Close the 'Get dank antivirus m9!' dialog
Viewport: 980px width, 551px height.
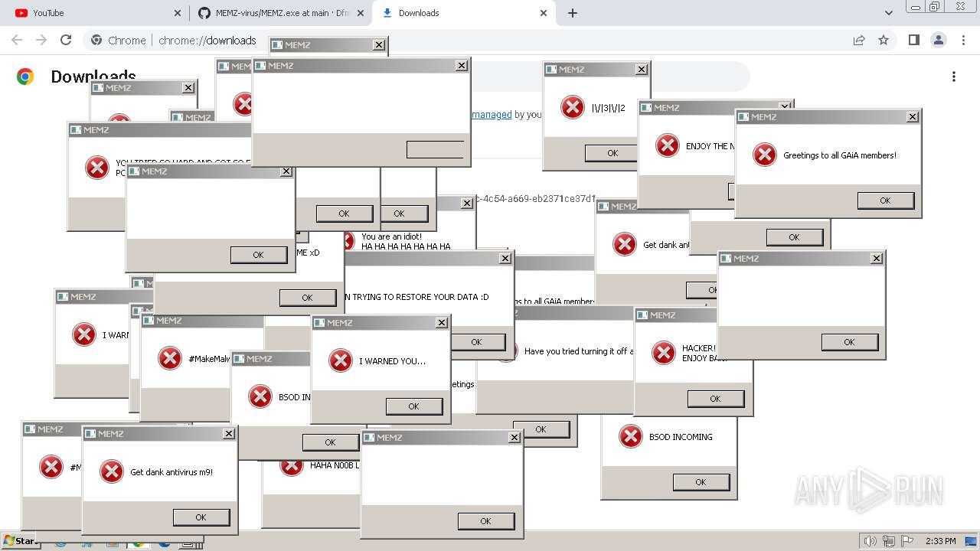pyautogui.click(x=228, y=434)
